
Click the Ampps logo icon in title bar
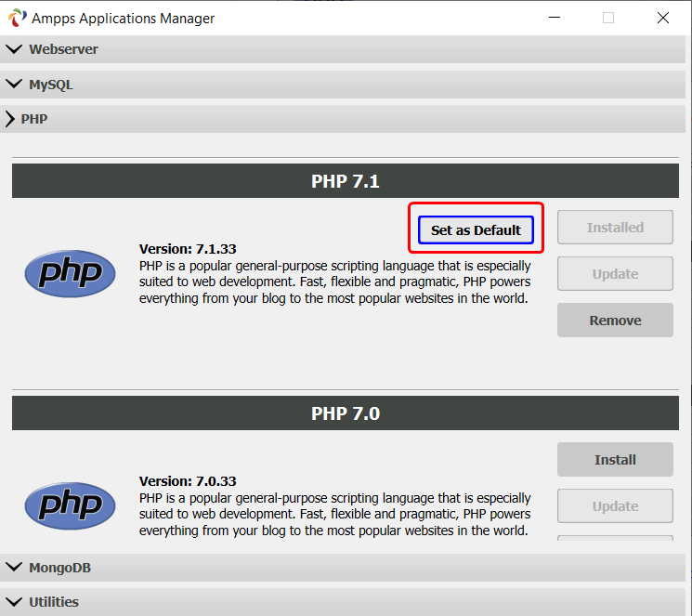(x=18, y=18)
